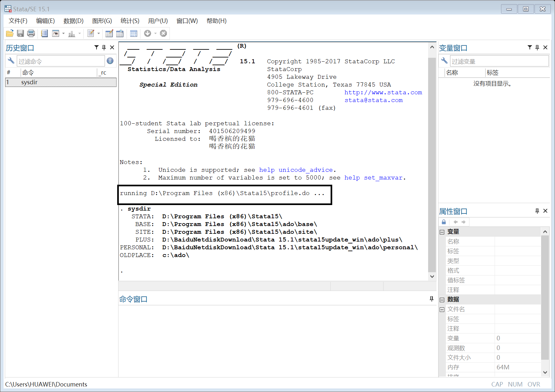This screenshot has width=555, height=392.
Task: Click the 标签 column header in 变量窗口
Action: pyautogui.click(x=517, y=73)
